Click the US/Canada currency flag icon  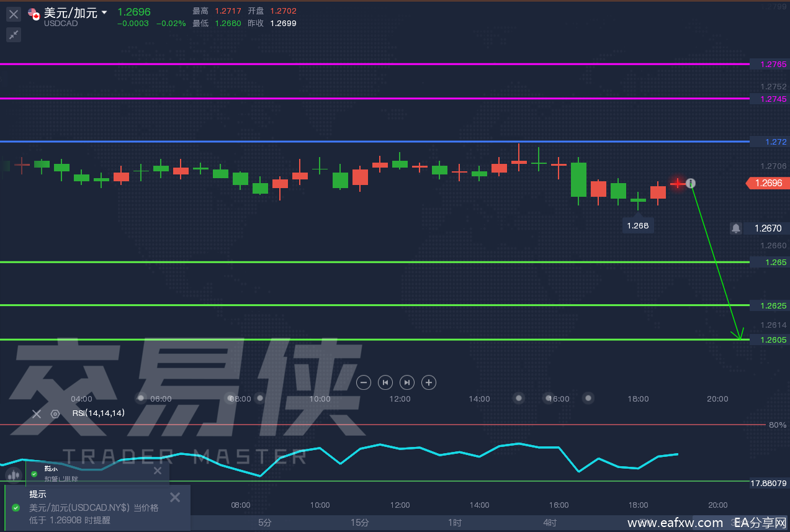[34, 15]
